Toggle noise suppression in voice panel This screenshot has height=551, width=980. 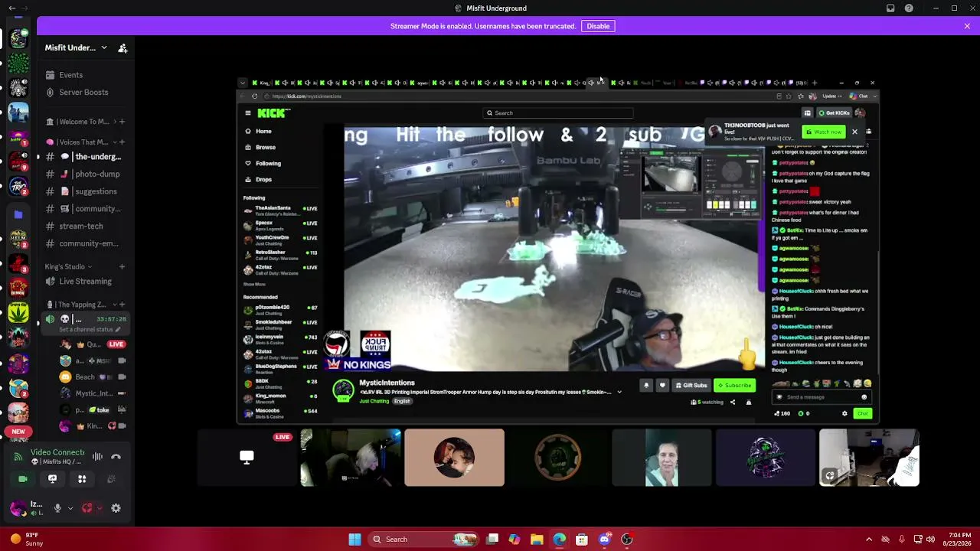click(97, 457)
